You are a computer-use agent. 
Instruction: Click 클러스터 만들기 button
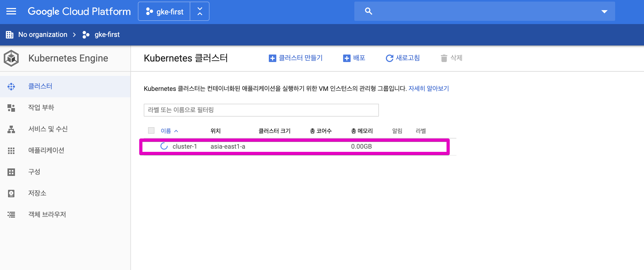click(x=296, y=58)
